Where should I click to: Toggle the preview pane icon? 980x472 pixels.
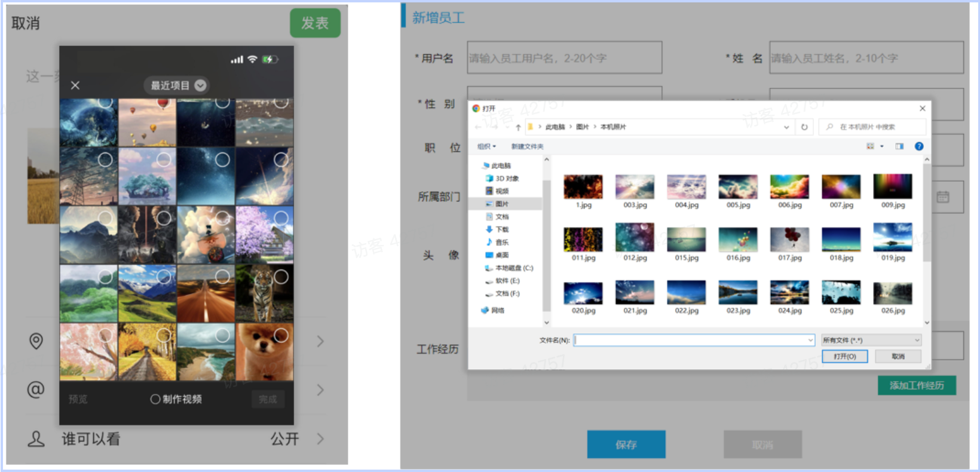pyautogui.click(x=899, y=146)
